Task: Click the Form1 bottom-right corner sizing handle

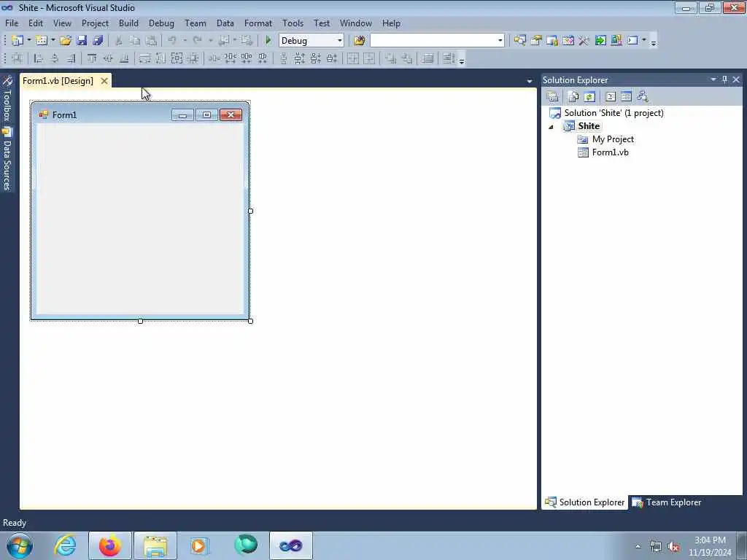Action: [x=251, y=321]
